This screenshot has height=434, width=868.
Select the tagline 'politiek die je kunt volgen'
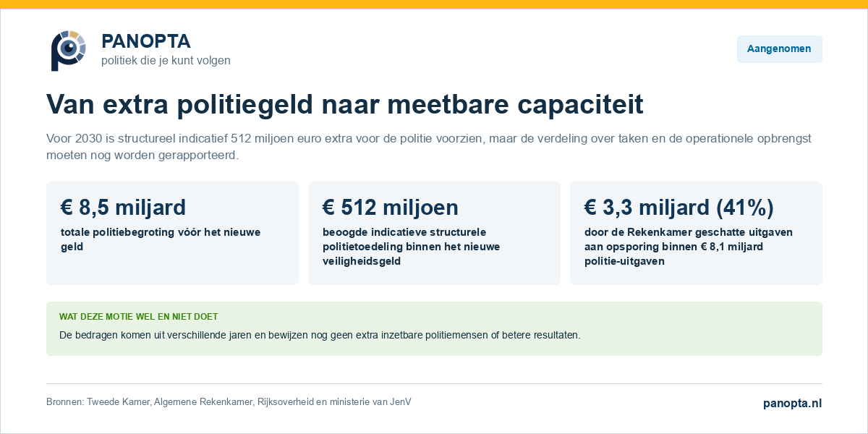(166, 61)
